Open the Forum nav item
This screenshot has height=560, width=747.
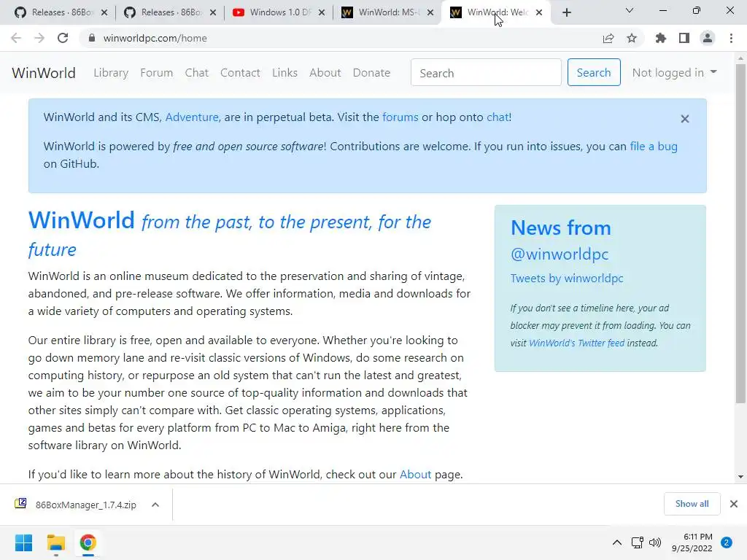pos(156,73)
